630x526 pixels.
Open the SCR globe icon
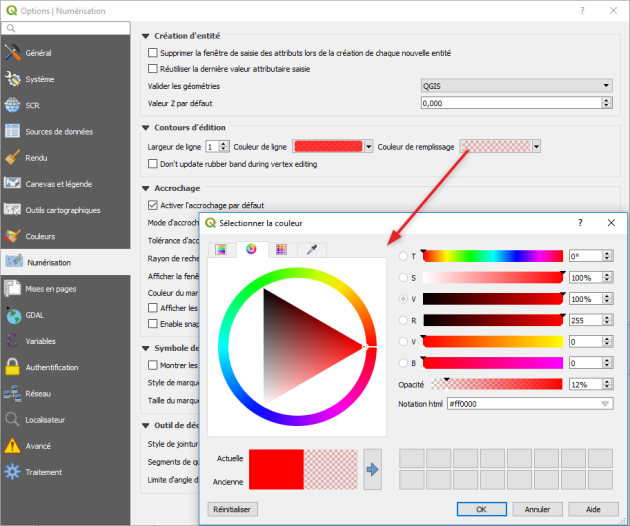12,105
